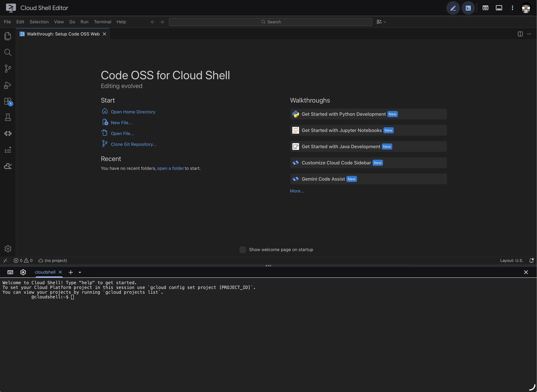Toggle the Open Editor pencil button
This screenshot has height=392, width=537.
tap(453, 8)
